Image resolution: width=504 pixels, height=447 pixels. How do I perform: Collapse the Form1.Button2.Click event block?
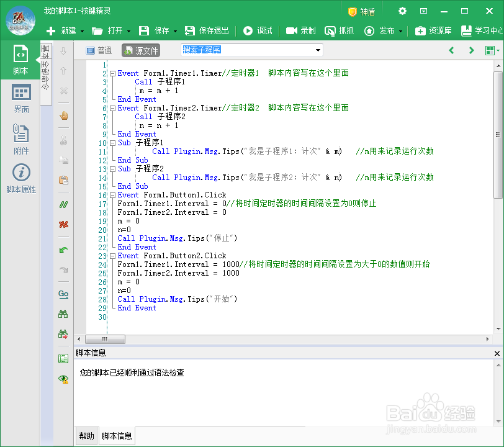(112, 256)
